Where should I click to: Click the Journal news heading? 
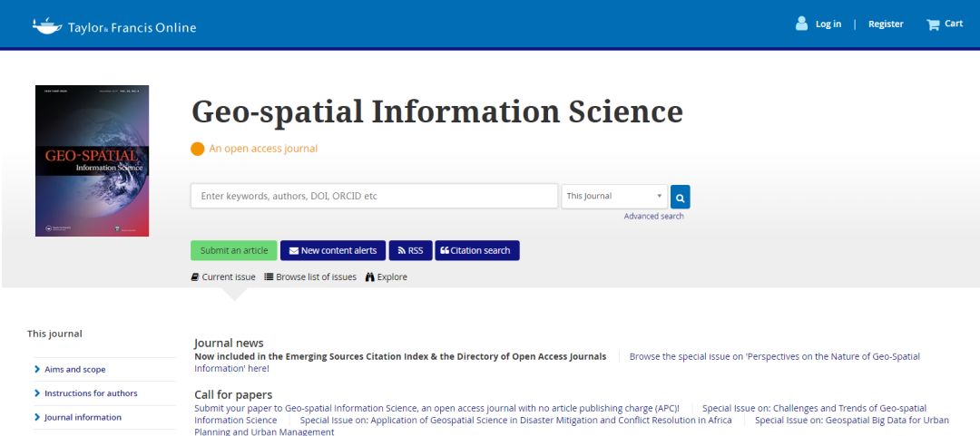click(229, 343)
